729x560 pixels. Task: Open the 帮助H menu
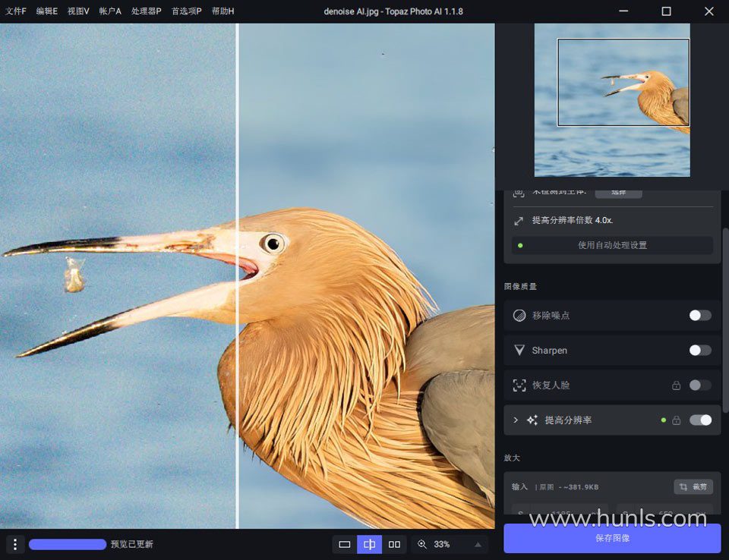pos(222,11)
